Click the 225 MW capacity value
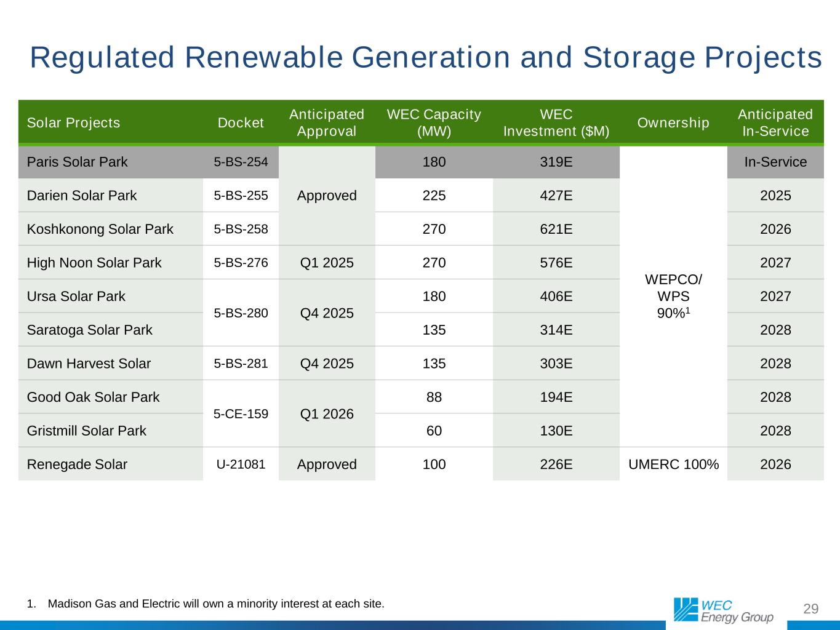 coord(434,196)
